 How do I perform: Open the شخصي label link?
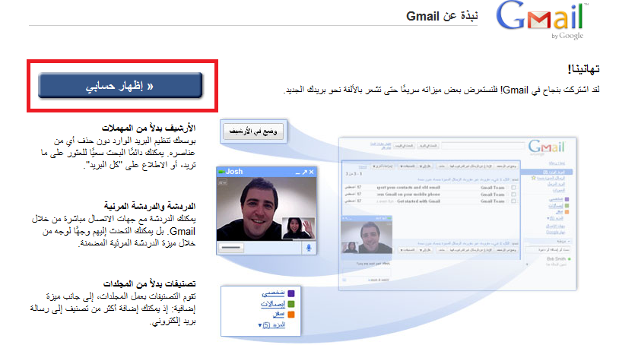(x=273, y=293)
